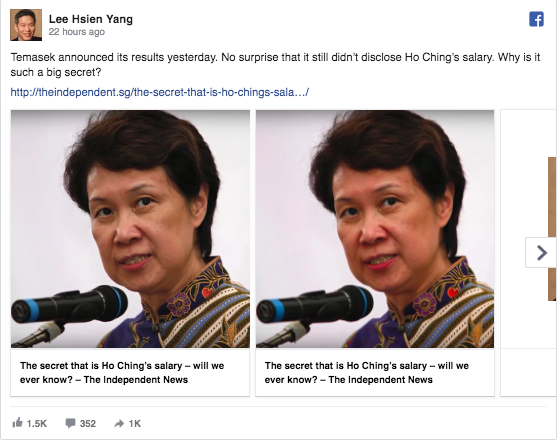Screen dimensions: 557x441
Task: Open the partially visible third carousel card
Action: [529, 253]
